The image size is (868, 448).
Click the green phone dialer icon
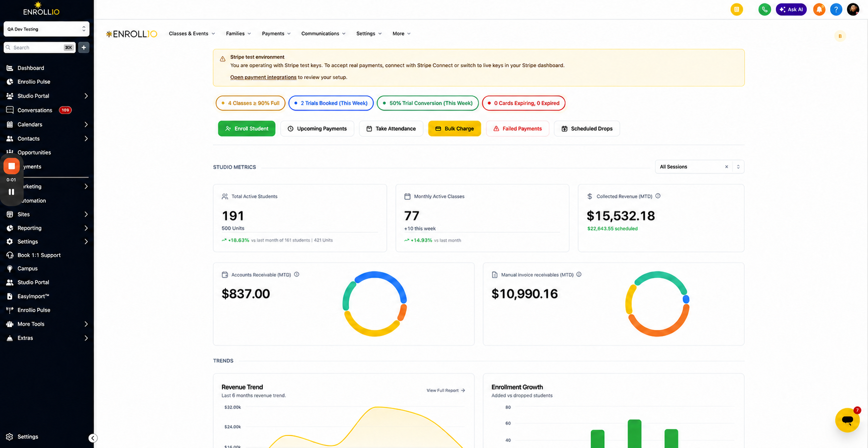click(x=765, y=9)
